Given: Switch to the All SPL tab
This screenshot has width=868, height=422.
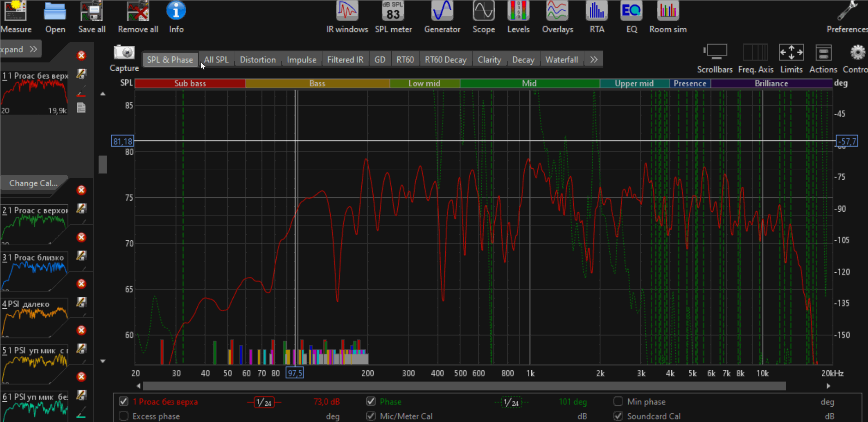Looking at the screenshot, I should [x=216, y=60].
